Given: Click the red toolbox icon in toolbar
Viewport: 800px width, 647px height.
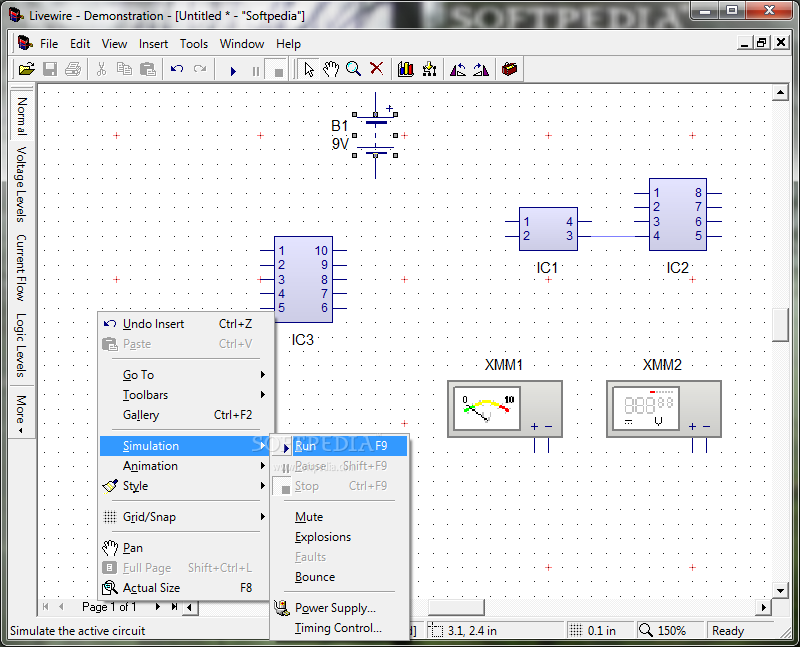Looking at the screenshot, I should point(509,69).
